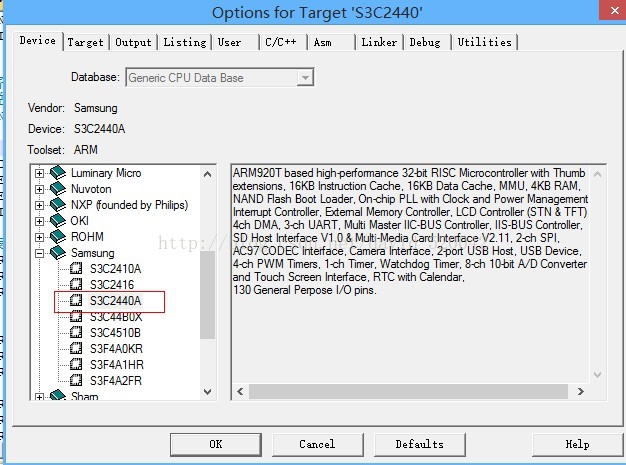Click the Cancel button
626x465 pixels.
(317, 444)
